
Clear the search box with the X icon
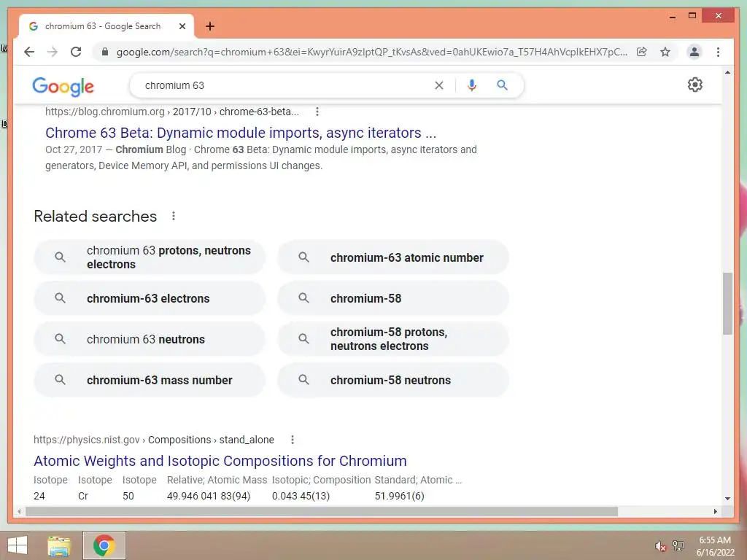coord(438,85)
